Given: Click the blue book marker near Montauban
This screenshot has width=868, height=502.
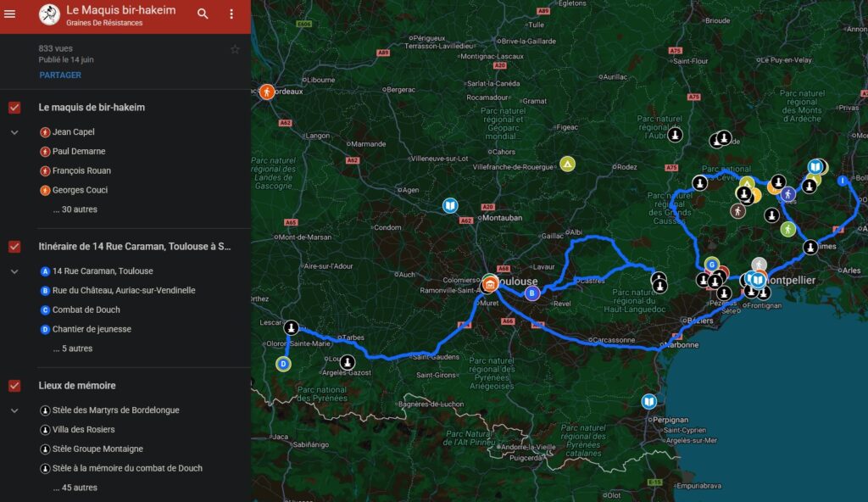Looking at the screenshot, I should (450, 206).
